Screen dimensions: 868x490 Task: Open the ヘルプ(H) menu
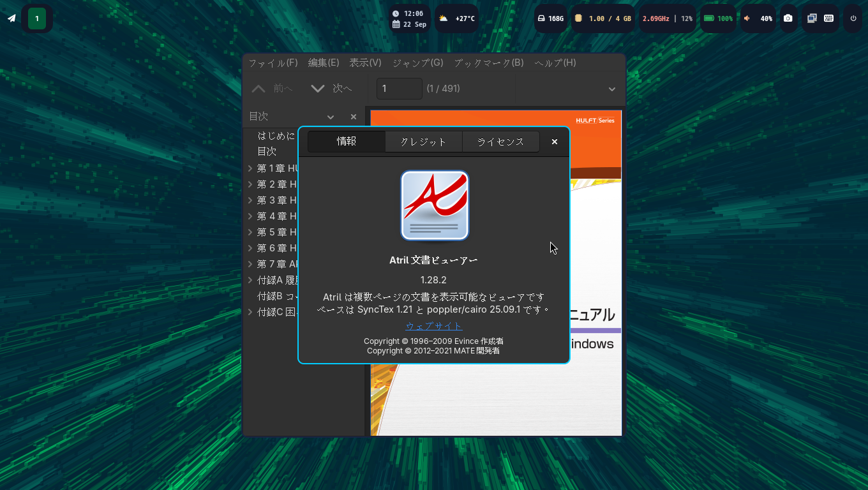(555, 63)
